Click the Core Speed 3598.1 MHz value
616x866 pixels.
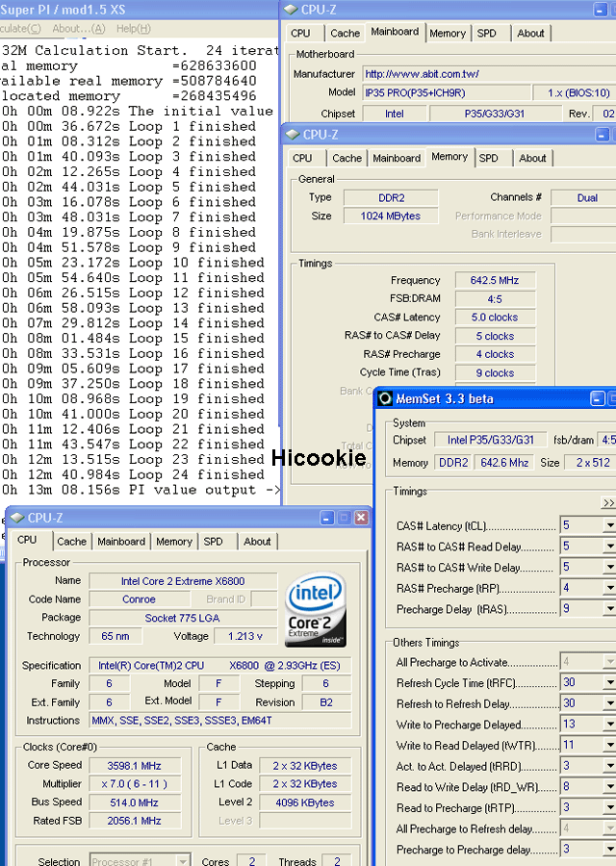point(134,766)
